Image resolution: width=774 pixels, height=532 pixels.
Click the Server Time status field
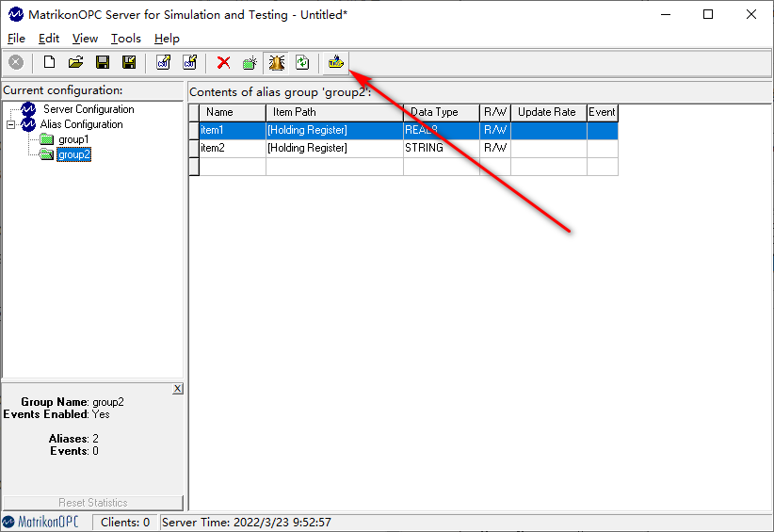point(247,523)
